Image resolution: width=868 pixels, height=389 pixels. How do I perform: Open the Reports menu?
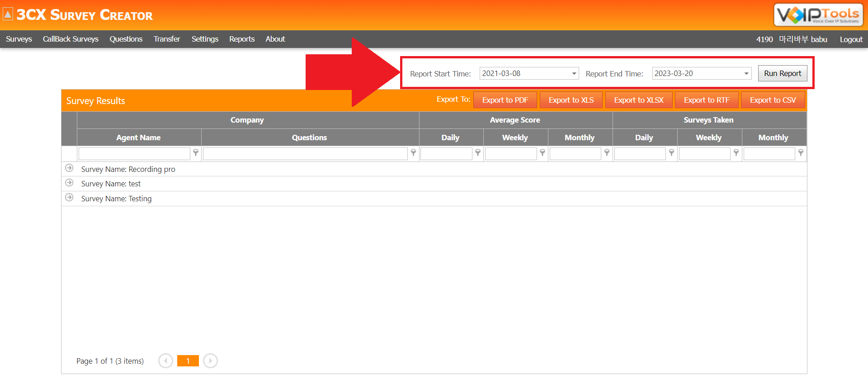tap(242, 39)
